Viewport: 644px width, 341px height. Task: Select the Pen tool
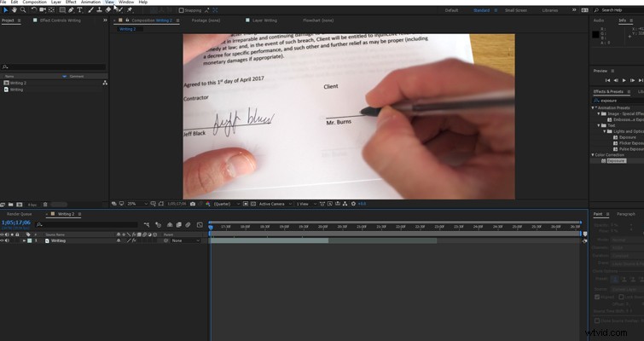(71, 10)
